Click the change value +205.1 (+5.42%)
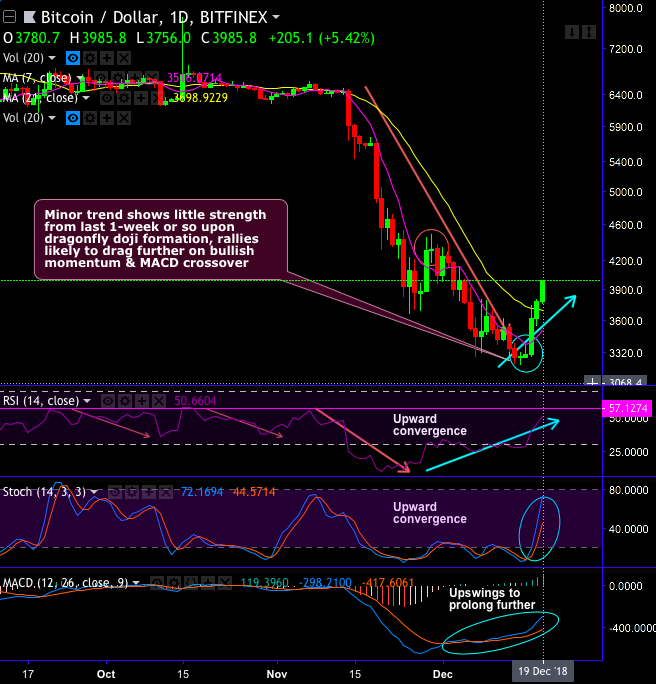The height and width of the screenshot is (684, 656). 322,38
